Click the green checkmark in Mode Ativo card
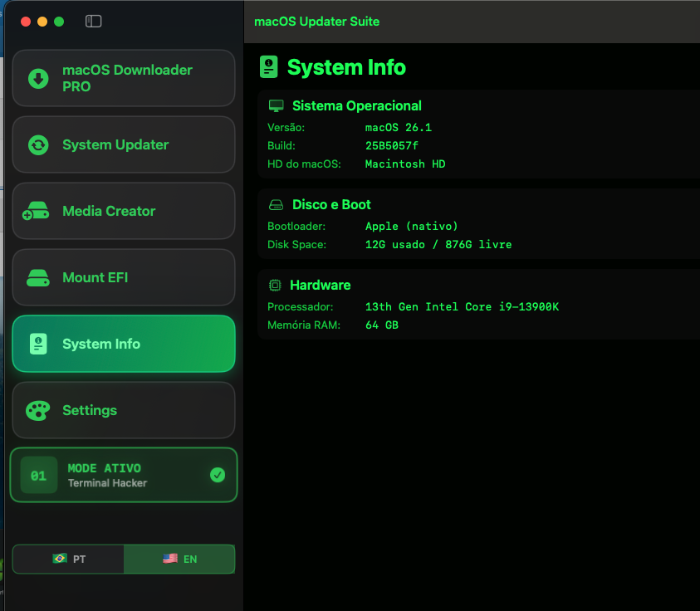Viewport: 700px width, 611px height. 218,475
